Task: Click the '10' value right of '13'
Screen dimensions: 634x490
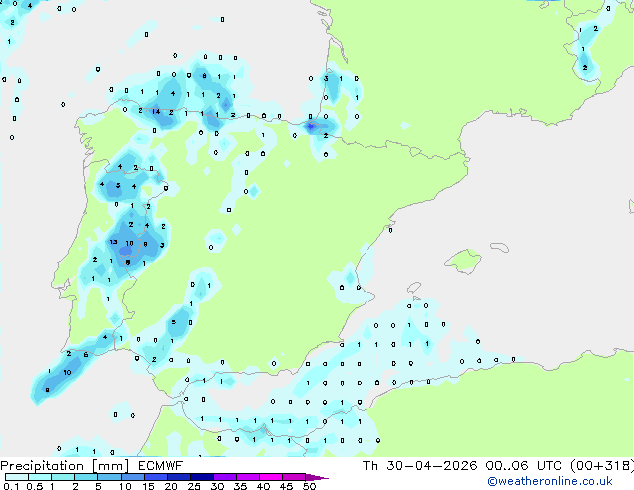Action: point(129,243)
